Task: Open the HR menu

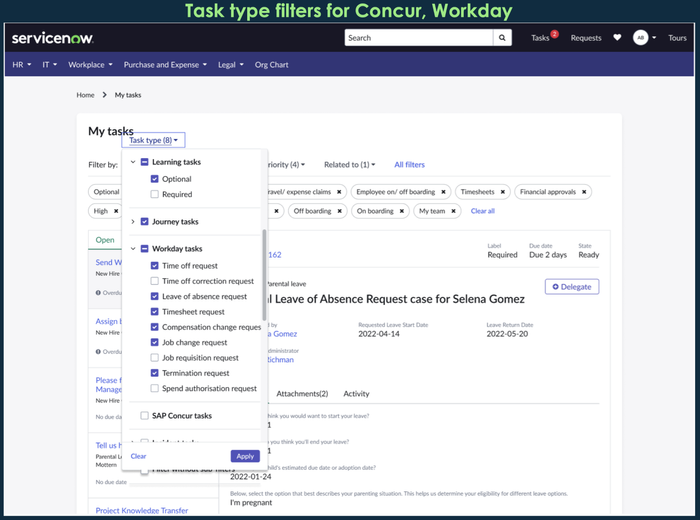Action: coord(22,65)
